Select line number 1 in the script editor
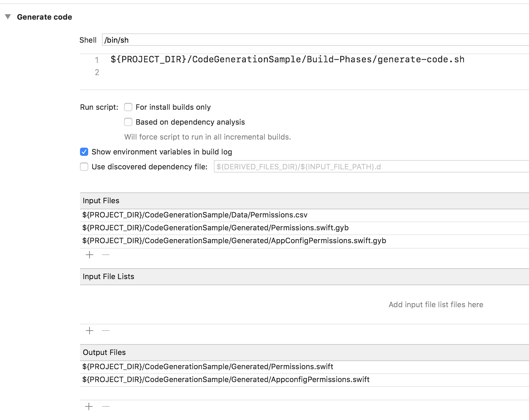 click(x=97, y=60)
